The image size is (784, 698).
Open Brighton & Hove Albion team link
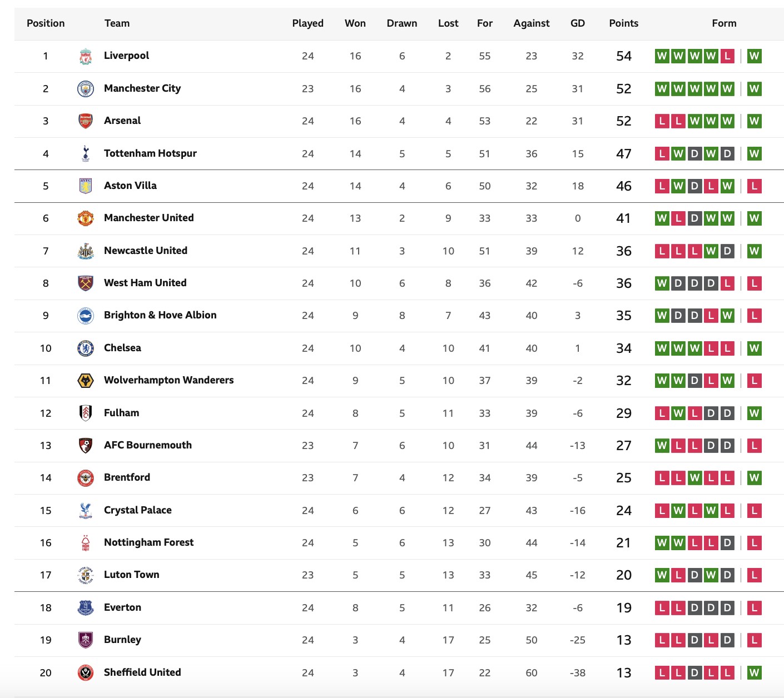pos(160,315)
